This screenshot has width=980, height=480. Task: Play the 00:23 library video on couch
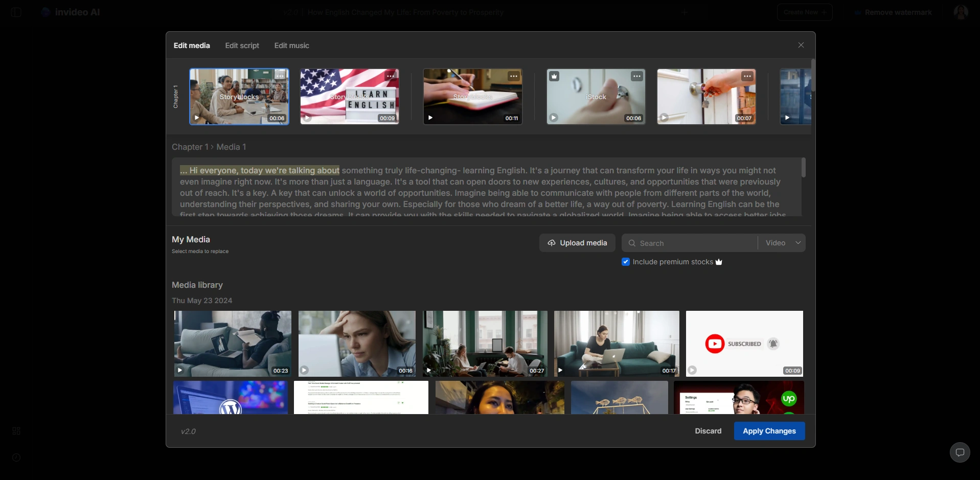point(180,370)
